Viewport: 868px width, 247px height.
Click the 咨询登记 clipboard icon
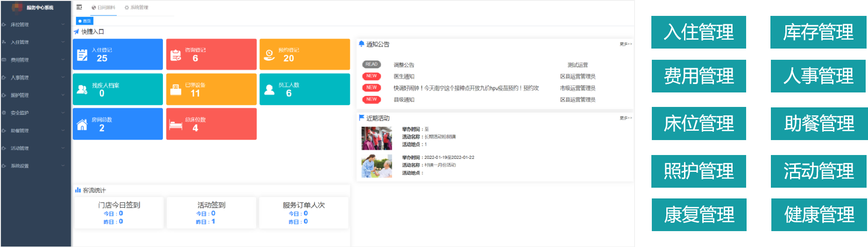coord(176,55)
